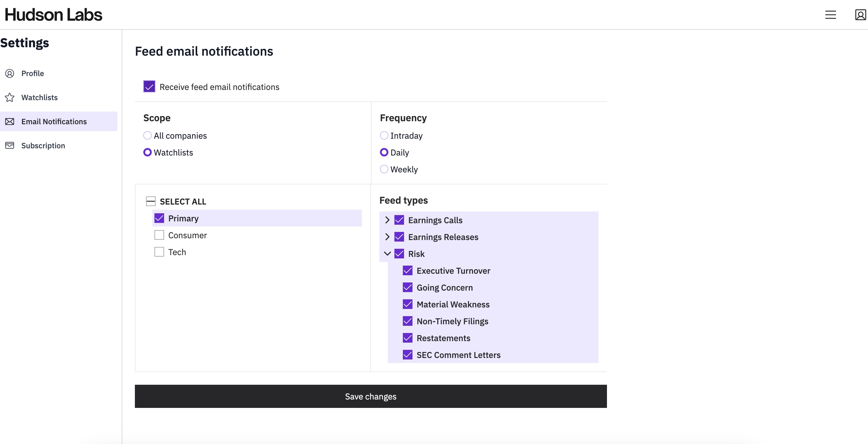
Task: Click the Save changes button
Action: pyautogui.click(x=371, y=396)
